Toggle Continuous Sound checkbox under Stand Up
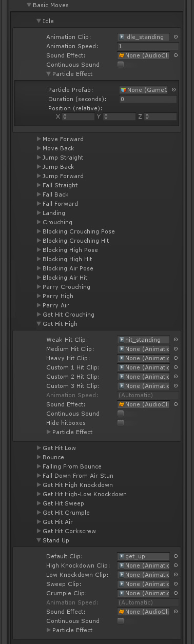 pos(121,621)
